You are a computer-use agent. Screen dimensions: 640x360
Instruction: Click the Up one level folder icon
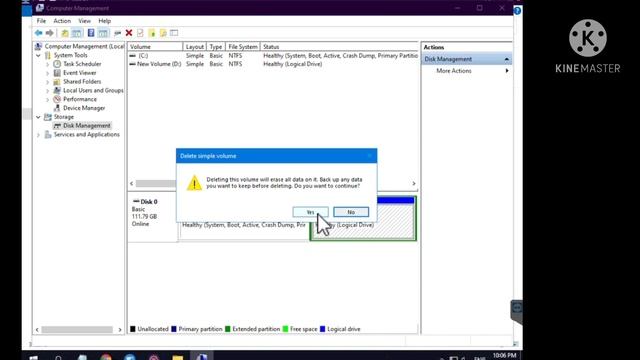pyautogui.click(x=65, y=33)
